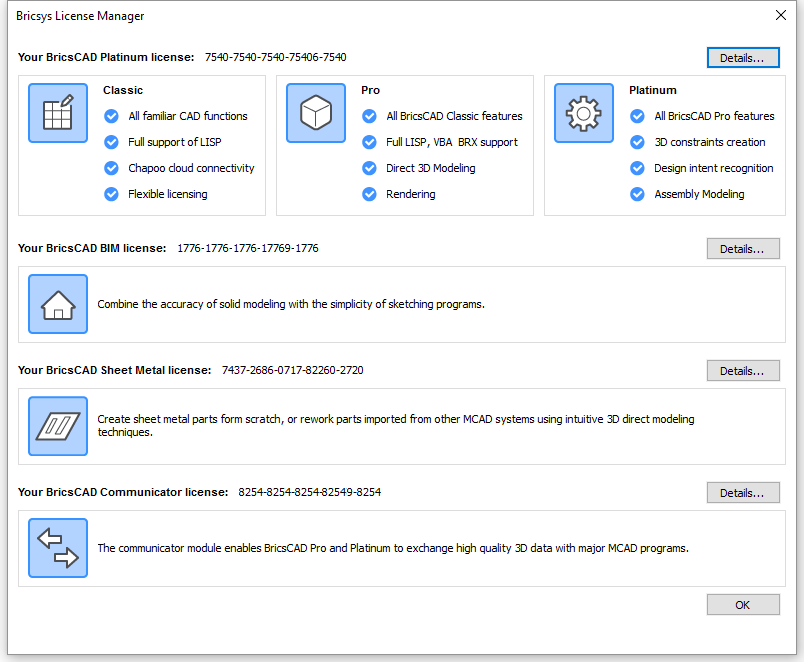
Task: Click the BIM description about solid modeling
Action: pyautogui.click(x=291, y=304)
